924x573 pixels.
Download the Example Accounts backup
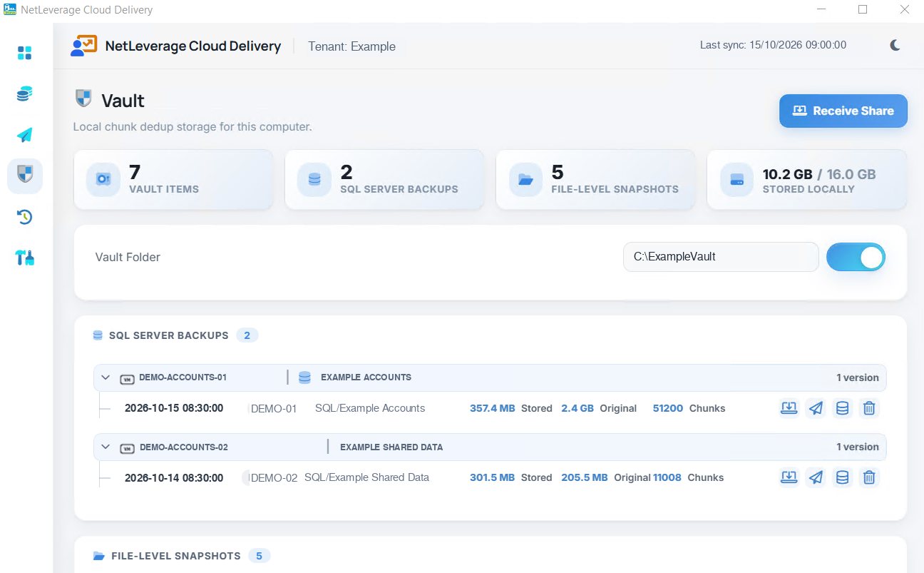[789, 408]
